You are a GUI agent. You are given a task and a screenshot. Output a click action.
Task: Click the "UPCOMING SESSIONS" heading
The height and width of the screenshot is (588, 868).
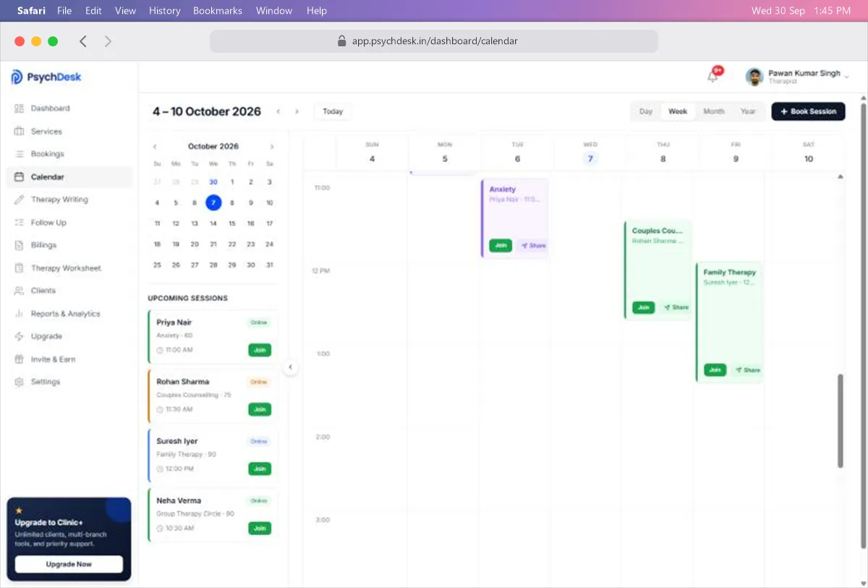click(x=188, y=298)
